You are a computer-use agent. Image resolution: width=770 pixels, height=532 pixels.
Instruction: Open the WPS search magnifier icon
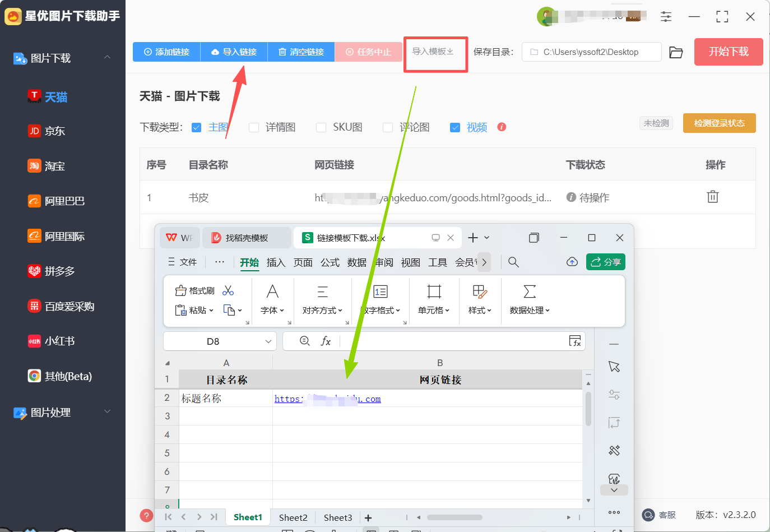pyautogui.click(x=513, y=262)
